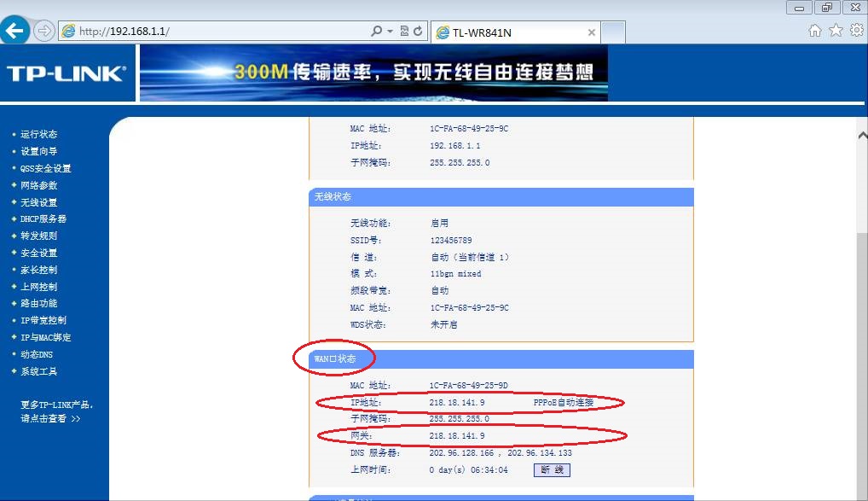Switch to the TL-WR841N browser tab
This screenshot has height=501, width=868.
tap(512, 32)
